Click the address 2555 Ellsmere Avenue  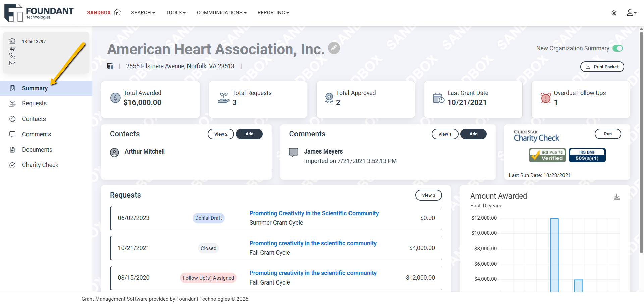tap(180, 66)
